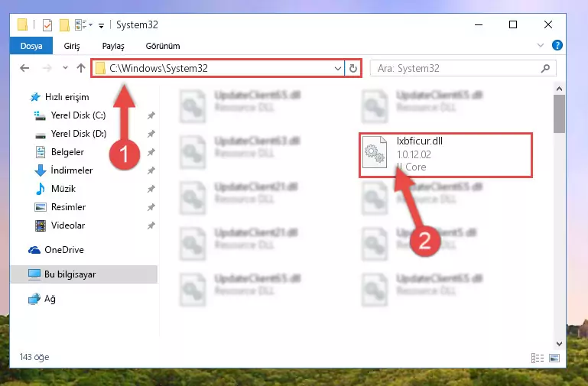The image size is (588, 386).
Task: Click the 143 öğe status text
Action: (34, 357)
